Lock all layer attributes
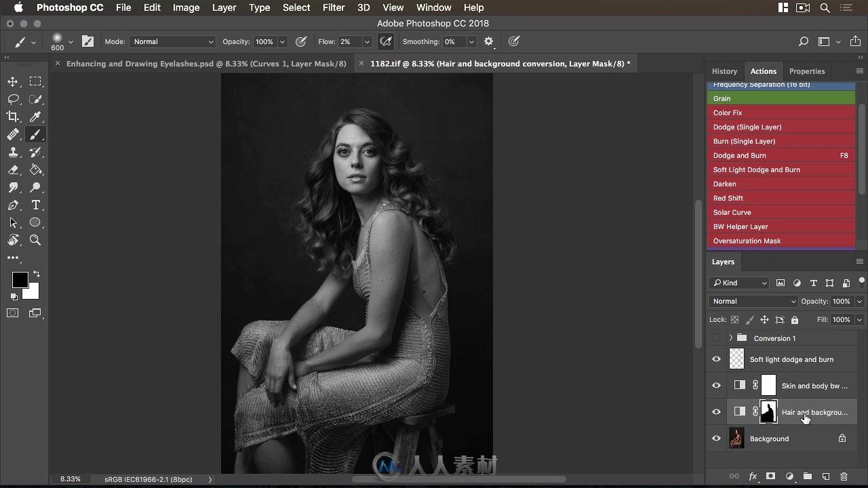 [795, 320]
